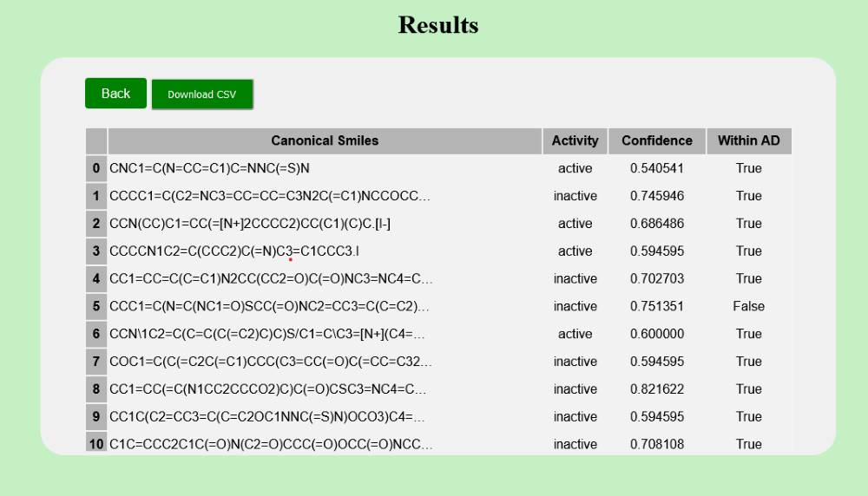Select row index 5 cell
868x496 pixels.
(x=96, y=306)
